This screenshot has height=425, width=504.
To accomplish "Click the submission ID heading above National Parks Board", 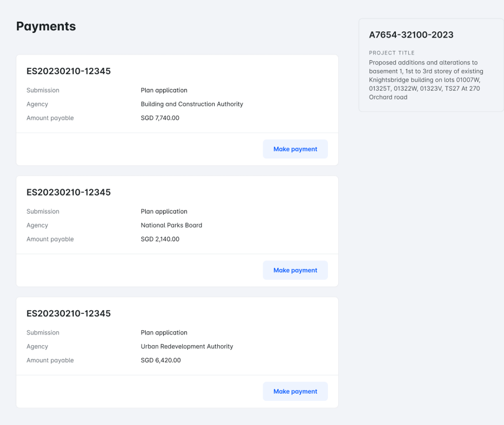I will 69,192.
